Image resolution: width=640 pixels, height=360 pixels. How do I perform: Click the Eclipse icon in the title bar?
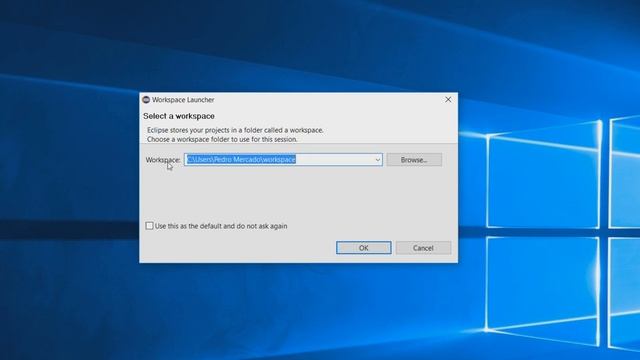click(x=146, y=100)
